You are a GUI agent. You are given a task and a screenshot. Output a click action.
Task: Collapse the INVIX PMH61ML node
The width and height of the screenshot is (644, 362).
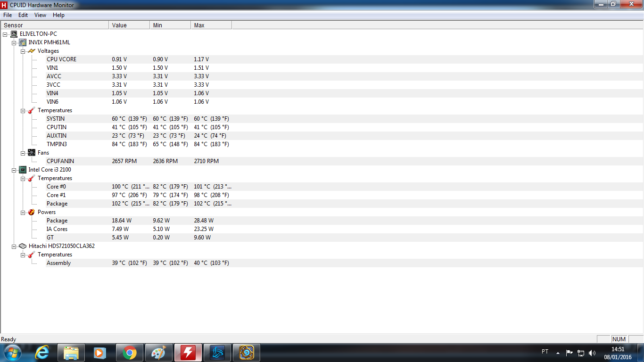click(x=14, y=42)
